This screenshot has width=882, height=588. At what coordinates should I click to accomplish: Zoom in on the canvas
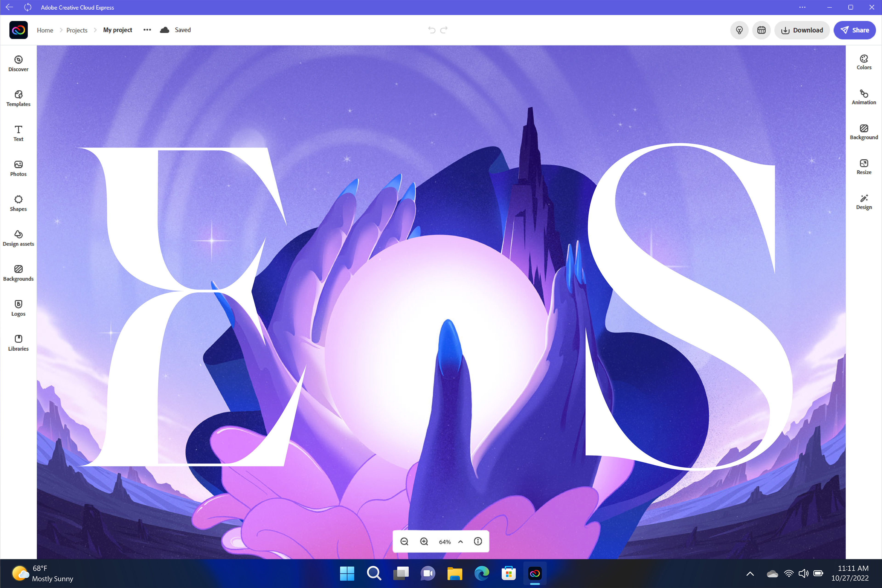(x=424, y=542)
